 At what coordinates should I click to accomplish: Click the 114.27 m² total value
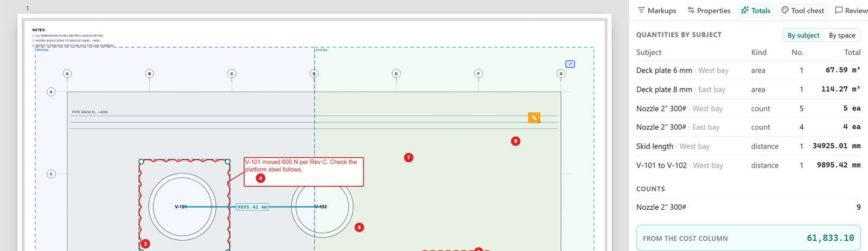pos(841,89)
